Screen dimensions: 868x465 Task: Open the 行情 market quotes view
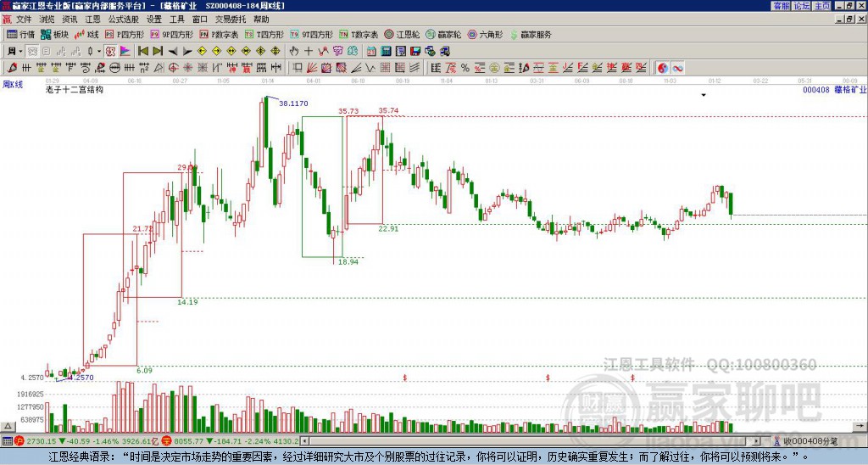(x=20, y=34)
